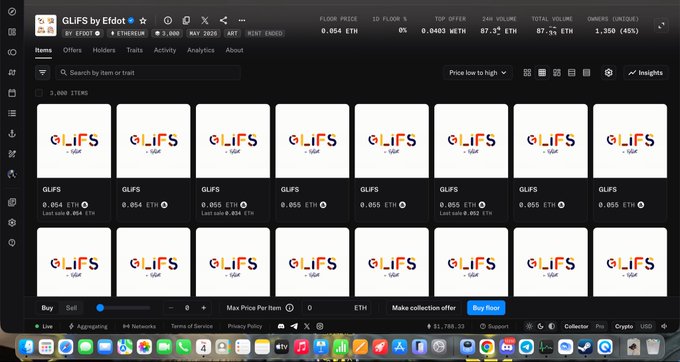Toggle the sound speaker icon in footer
Screen dimensions: 680x362
click(664, 326)
